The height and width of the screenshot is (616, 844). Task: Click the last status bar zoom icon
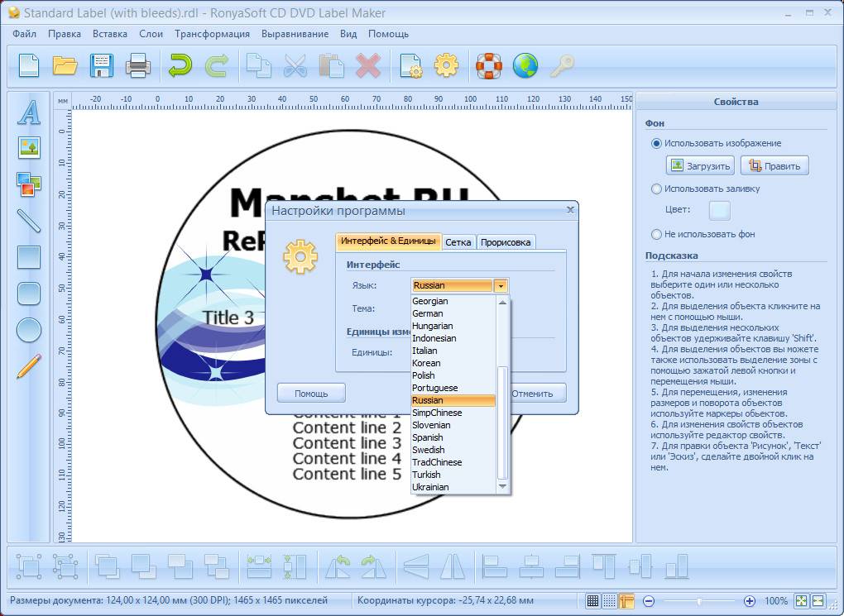818,601
